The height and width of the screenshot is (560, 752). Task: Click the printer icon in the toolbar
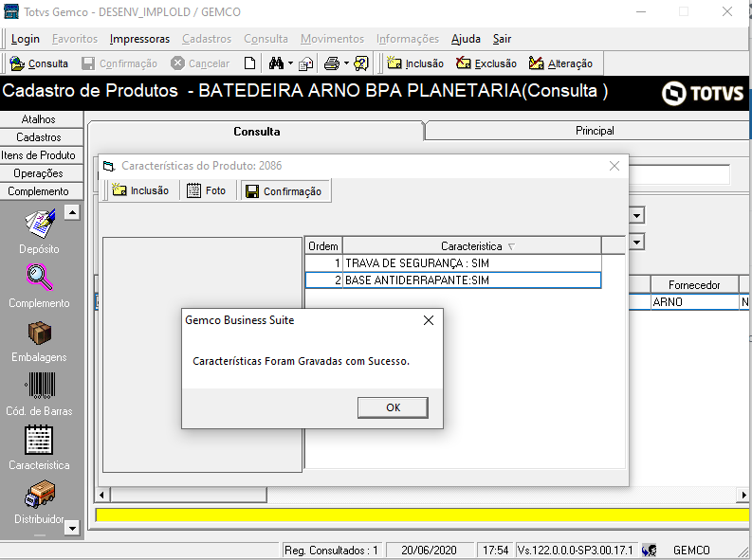(331, 63)
